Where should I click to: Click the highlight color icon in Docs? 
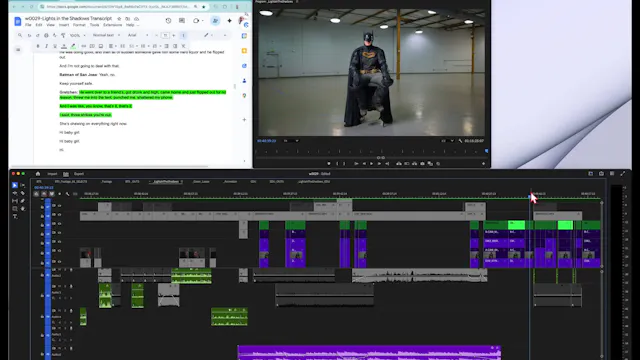click(x=73, y=46)
